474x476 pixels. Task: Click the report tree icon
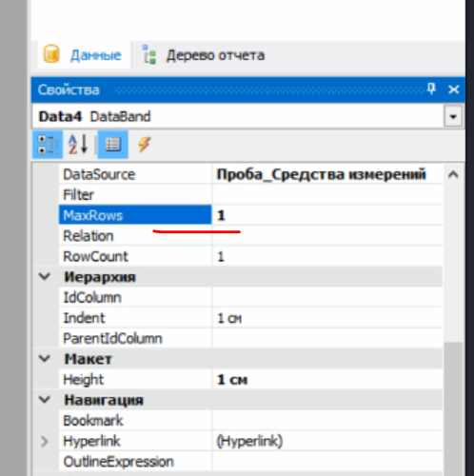point(149,54)
